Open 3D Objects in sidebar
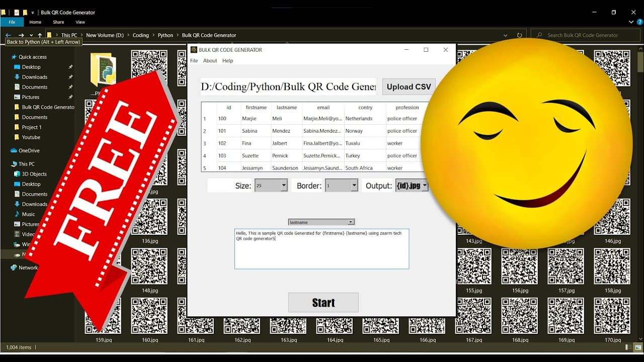This screenshot has width=644, height=362. pos(30,174)
